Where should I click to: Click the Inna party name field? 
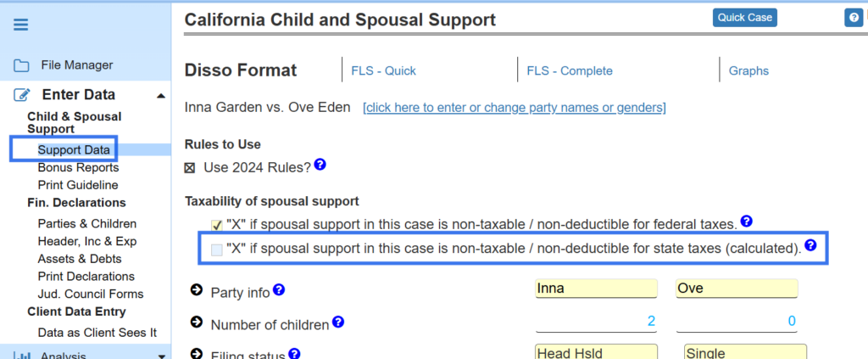pos(596,289)
